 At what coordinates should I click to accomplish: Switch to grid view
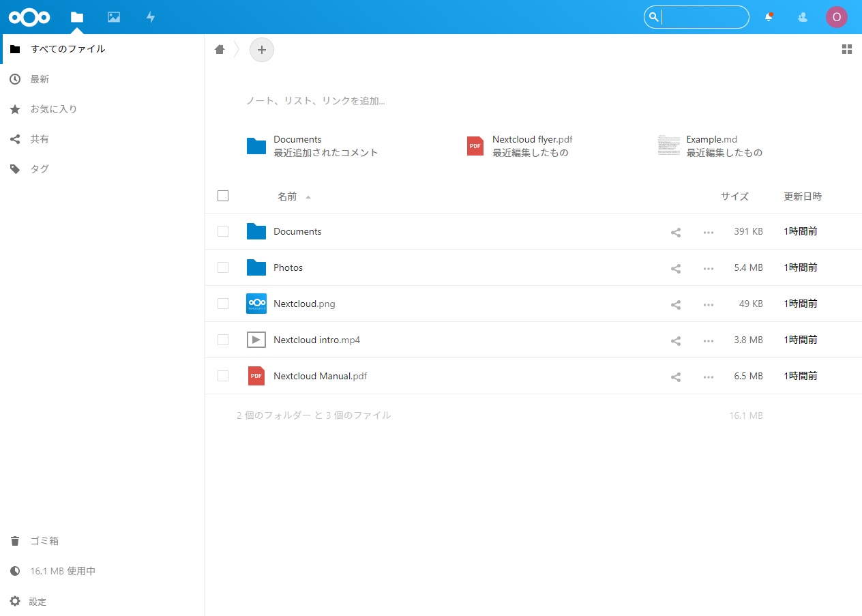847,49
